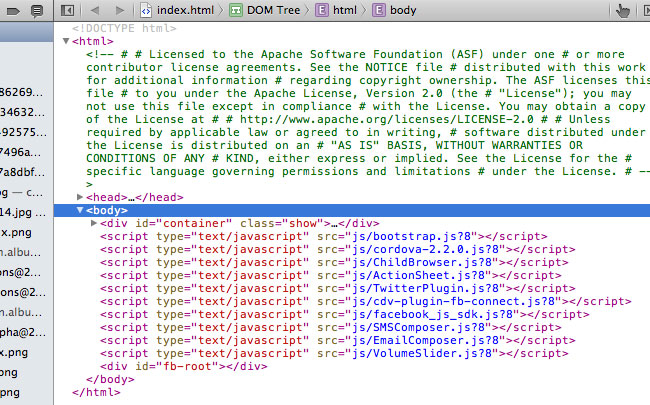Image resolution: width=650 pixels, height=405 pixels.
Task: Expand the head node
Action: tap(80, 197)
